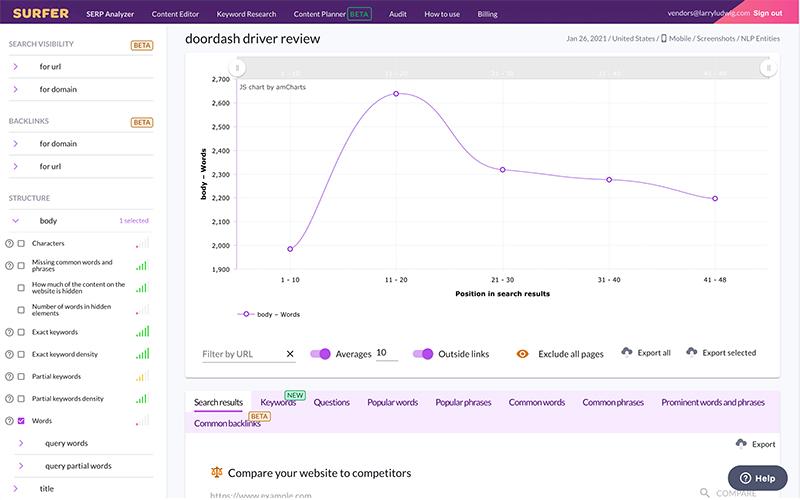Image resolution: width=800 pixels, height=500 pixels.
Task: Switch to the Popular phrases tab
Action: coord(463,402)
